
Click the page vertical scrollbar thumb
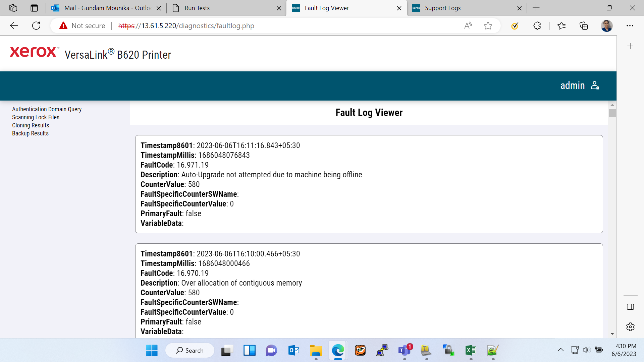pyautogui.click(x=612, y=113)
